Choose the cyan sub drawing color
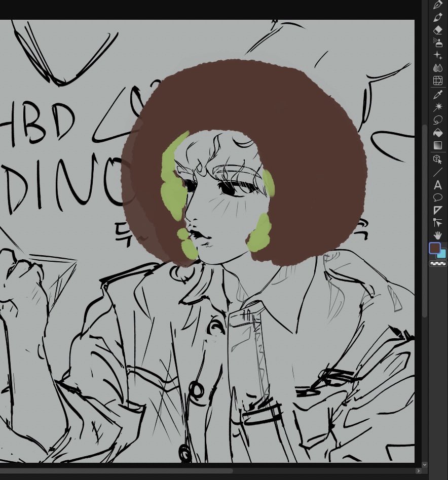The width and height of the screenshot is (448, 480). click(443, 254)
